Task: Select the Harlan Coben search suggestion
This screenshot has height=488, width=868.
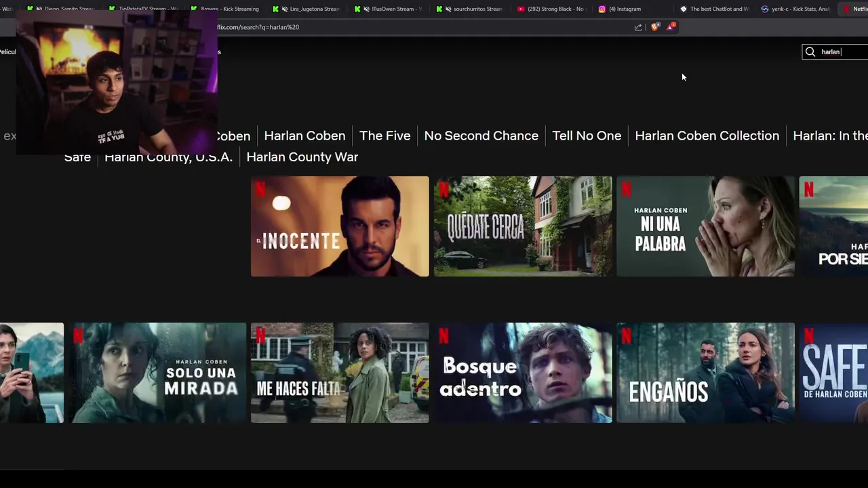Action: click(304, 136)
